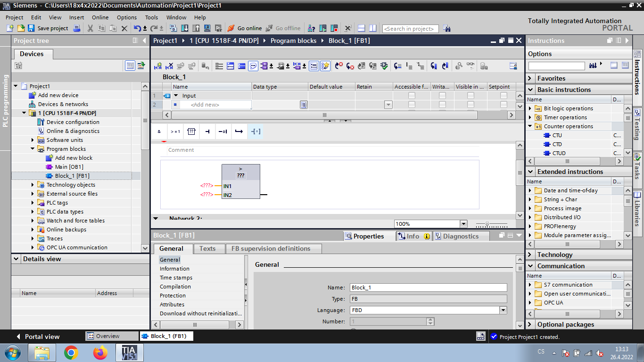Open the Info tab in the inspector
The height and width of the screenshot is (362, 644).
[x=414, y=236]
